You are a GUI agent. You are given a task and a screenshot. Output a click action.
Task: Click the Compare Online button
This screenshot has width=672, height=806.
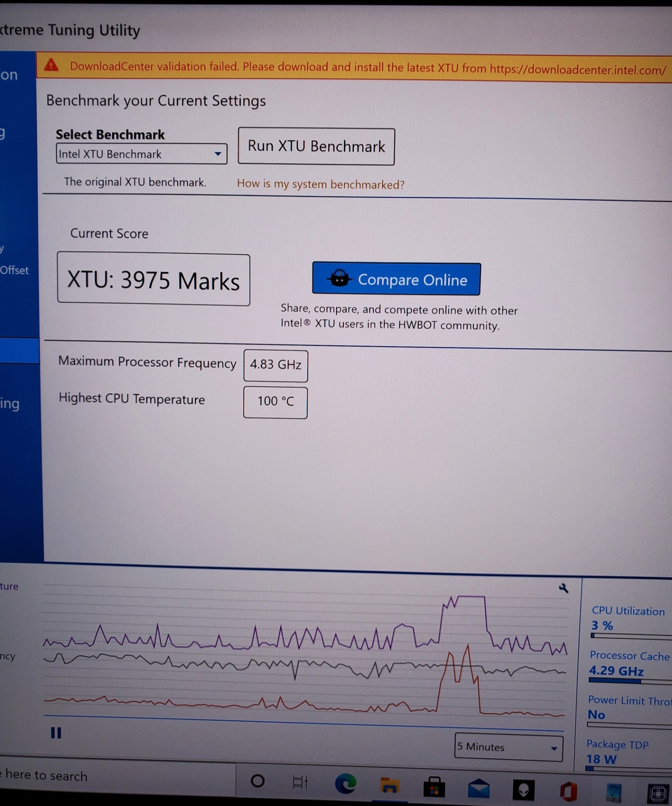point(396,279)
